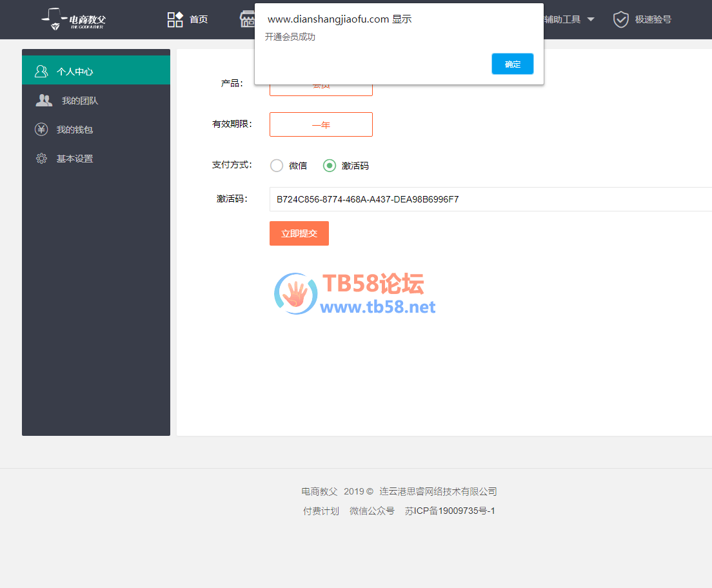Choose 激活码 as the payment method

click(330, 166)
